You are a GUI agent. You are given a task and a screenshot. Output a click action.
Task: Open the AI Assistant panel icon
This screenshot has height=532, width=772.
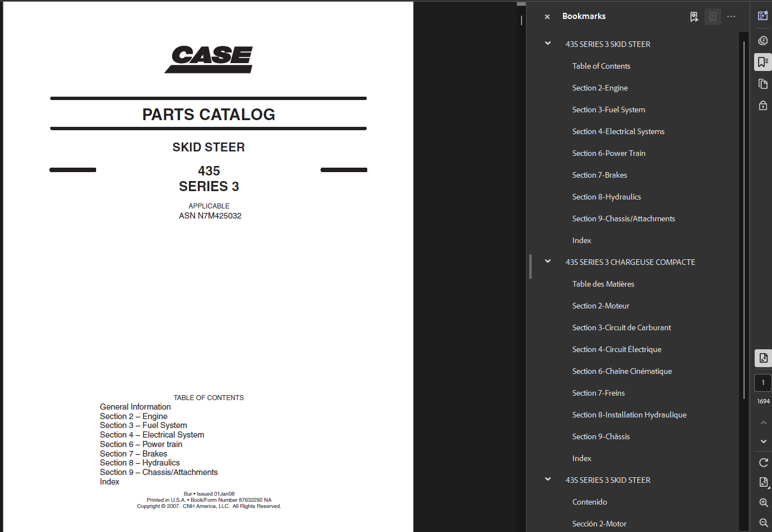[762, 16]
